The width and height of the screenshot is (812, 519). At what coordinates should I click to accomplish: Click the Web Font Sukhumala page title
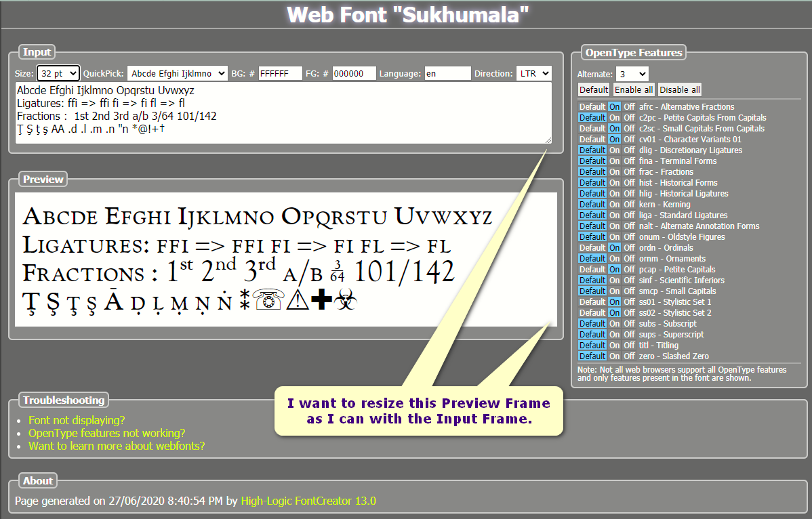407,14
